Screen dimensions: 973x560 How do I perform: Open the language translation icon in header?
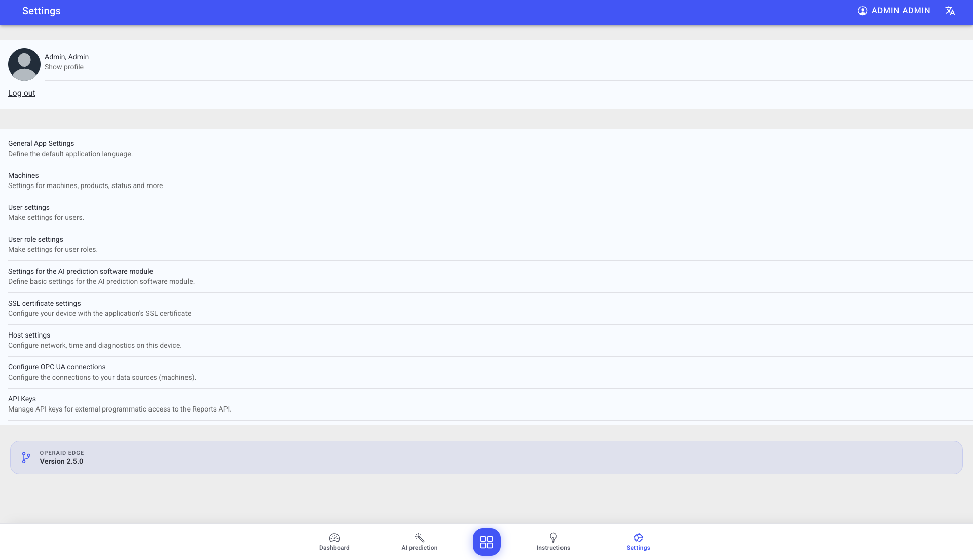click(x=950, y=11)
